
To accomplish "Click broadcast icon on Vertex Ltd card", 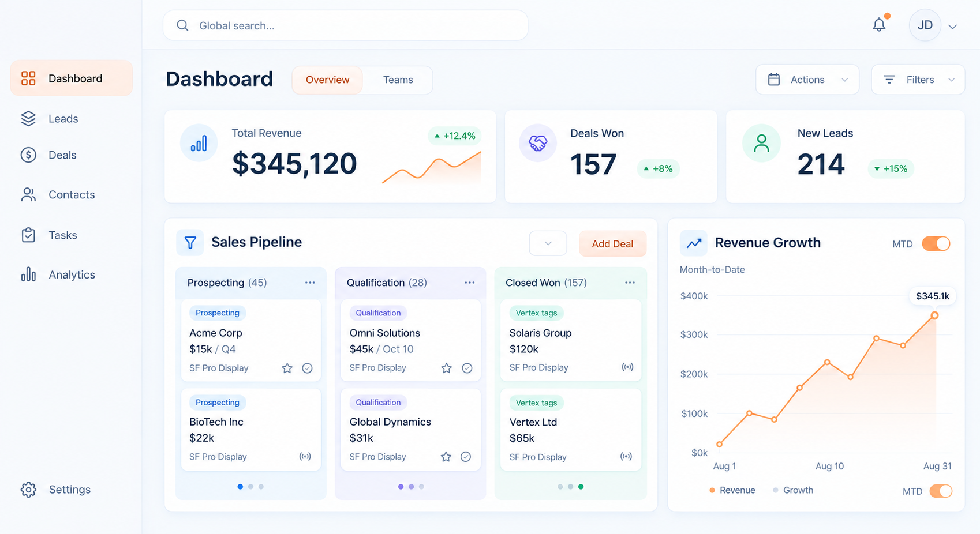I will click(626, 456).
